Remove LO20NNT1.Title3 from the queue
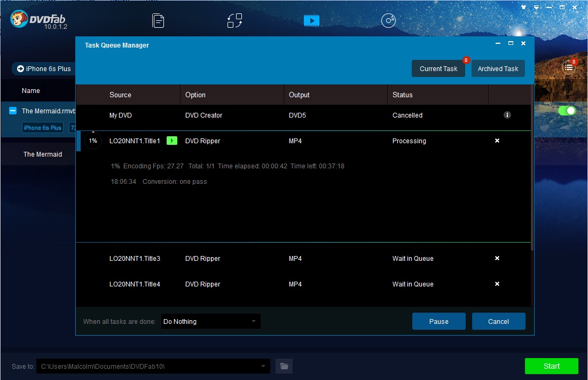This screenshot has width=588, height=380. point(497,258)
